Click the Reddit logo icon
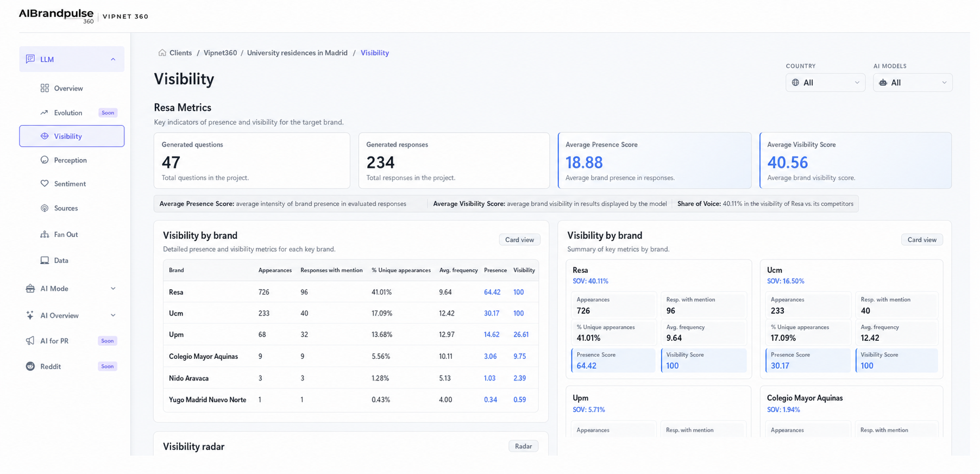Image resolution: width=980 pixels, height=474 pixels. click(30, 366)
